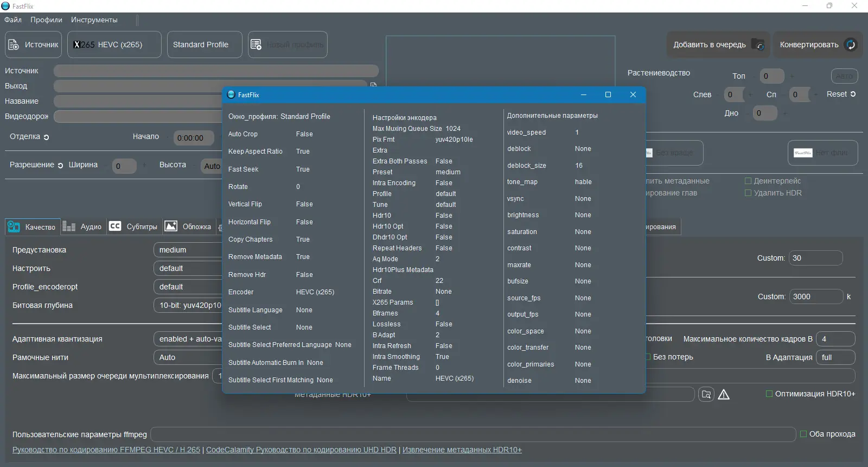Increase the Слев crop value
Viewport: 868px width, 467px height.
(x=750, y=94)
